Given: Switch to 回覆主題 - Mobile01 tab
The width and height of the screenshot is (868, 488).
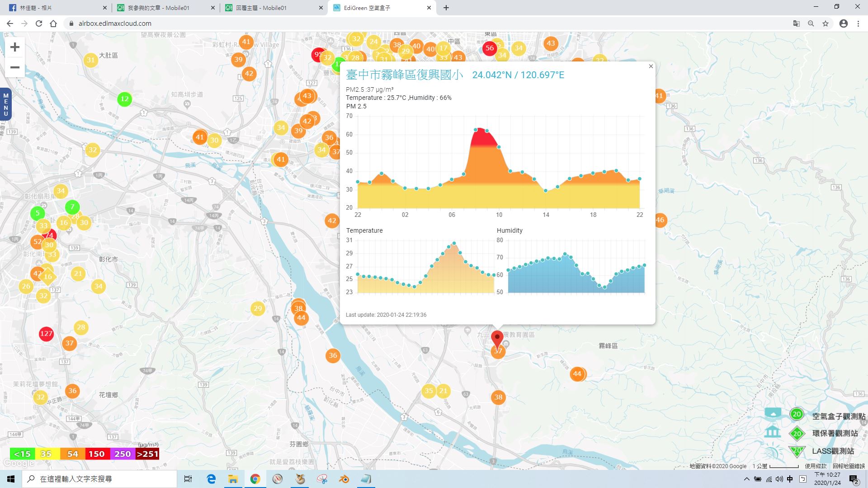Looking at the screenshot, I should tap(274, 8).
